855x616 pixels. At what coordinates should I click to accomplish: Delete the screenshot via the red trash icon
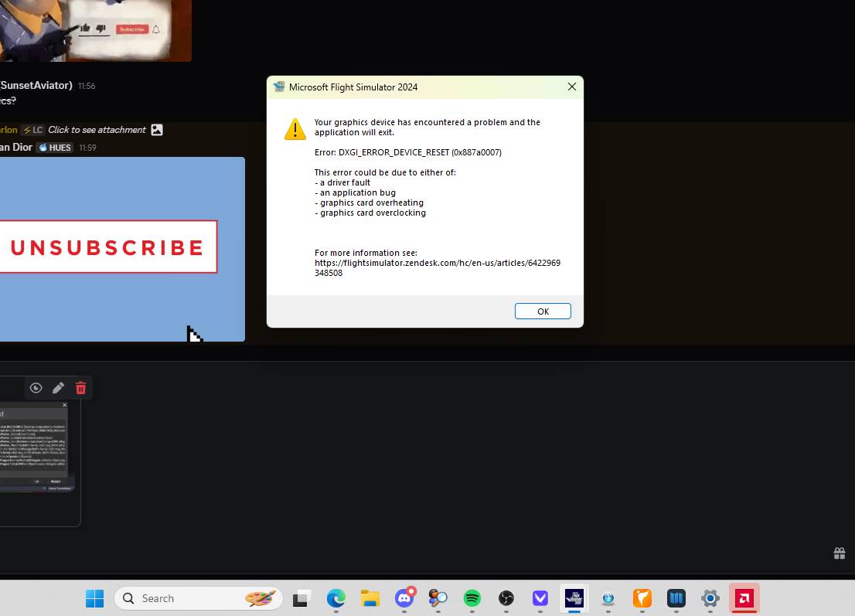(80, 387)
